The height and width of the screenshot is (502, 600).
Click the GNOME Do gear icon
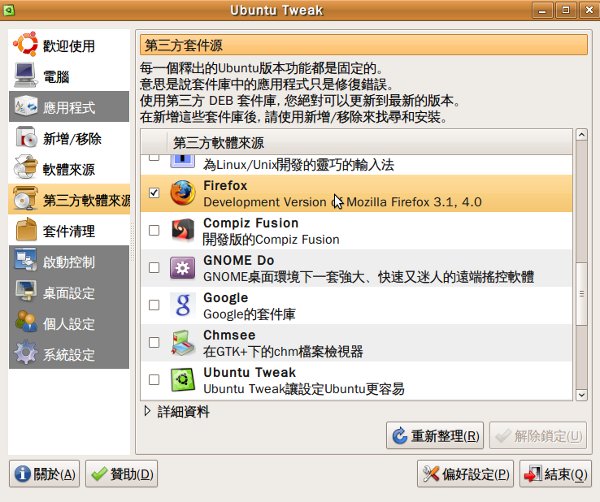183,267
